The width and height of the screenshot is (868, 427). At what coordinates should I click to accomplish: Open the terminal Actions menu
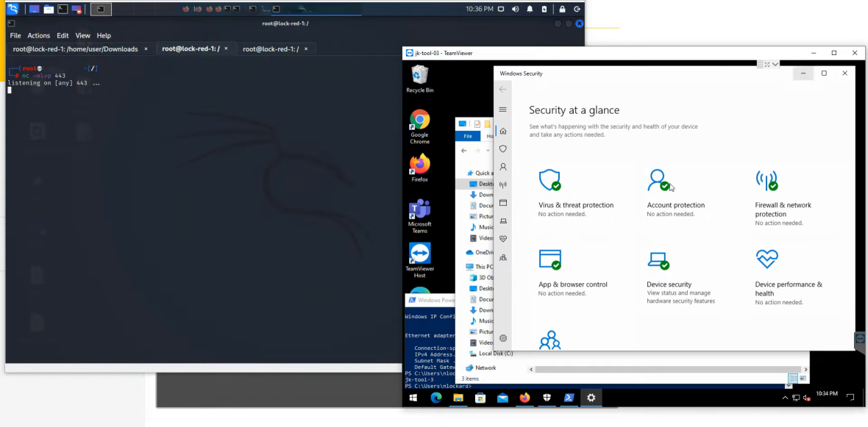point(39,35)
